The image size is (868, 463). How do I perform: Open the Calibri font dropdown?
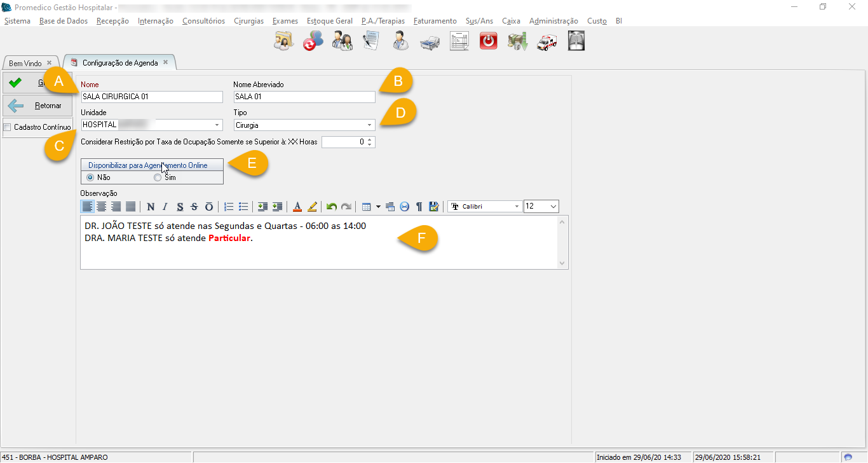516,207
